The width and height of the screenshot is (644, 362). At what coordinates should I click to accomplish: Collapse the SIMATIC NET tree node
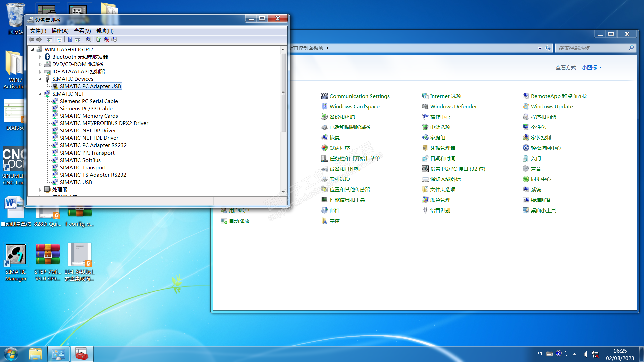click(x=40, y=94)
